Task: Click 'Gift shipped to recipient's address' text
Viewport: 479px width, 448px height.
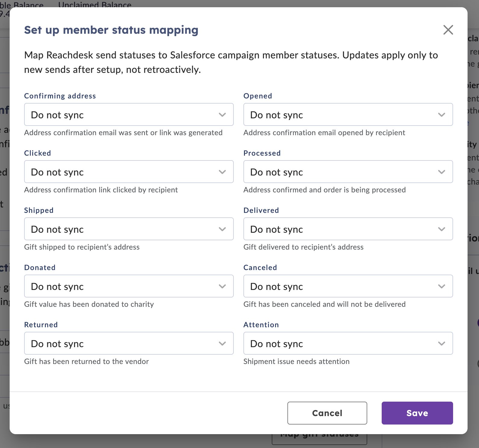Action: click(82, 247)
